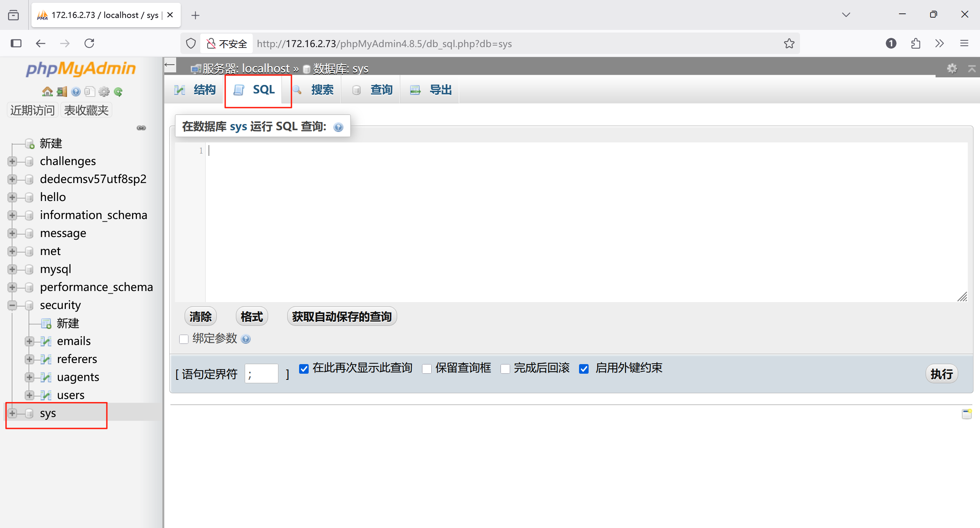Open the MySQL documentation pages icon
980x528 pixels.
coord(90,92)
